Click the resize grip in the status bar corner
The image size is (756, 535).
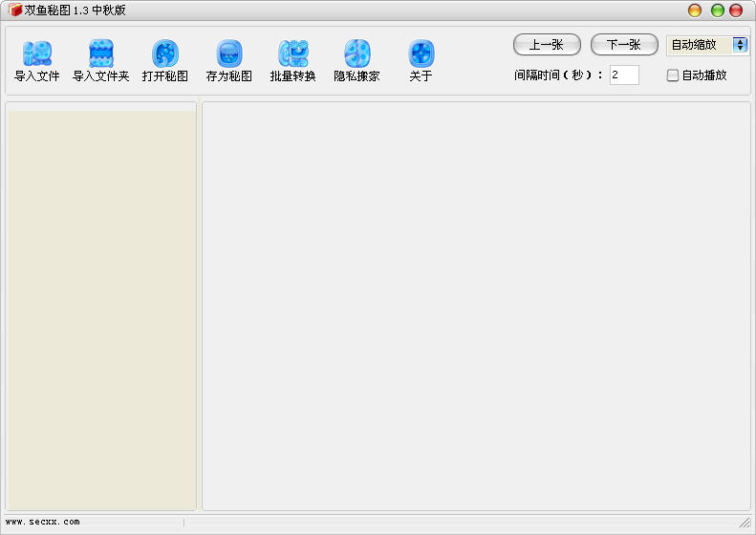(x=745, y=522)
